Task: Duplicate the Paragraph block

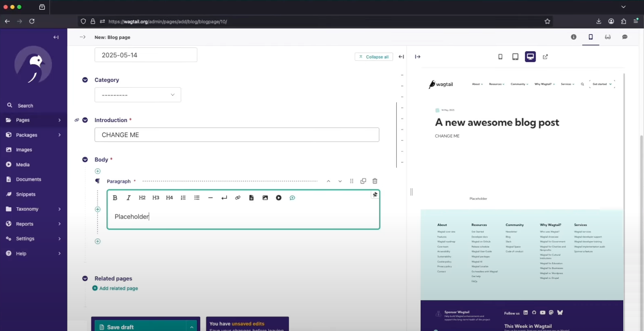Action: pyautogui.click(x=363, y=181)
